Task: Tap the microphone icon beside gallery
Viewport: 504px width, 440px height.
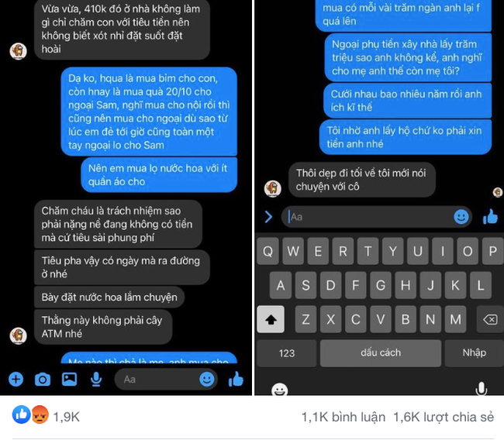Action: pos(96,380)
